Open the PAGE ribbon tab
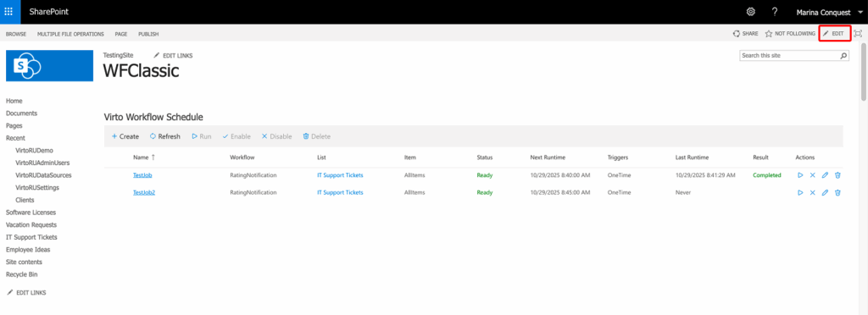The height and width of the screenshot is (315, 868). [121, 34]
